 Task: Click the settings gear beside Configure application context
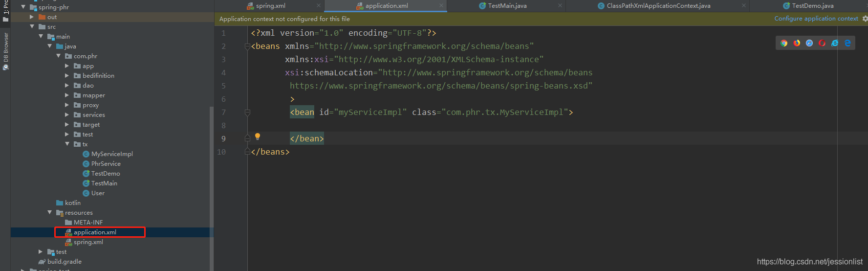pos(865,19)
